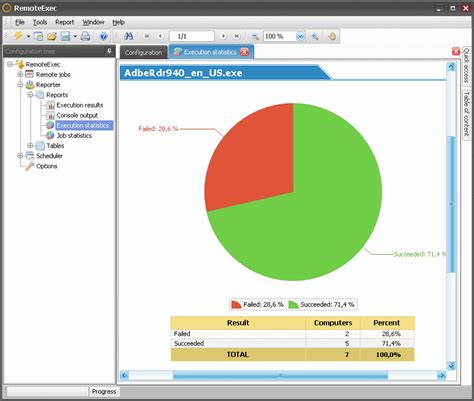Select Execution statistics in the tree
This screenshot has width=474, height=401.
tap(83, 125)
